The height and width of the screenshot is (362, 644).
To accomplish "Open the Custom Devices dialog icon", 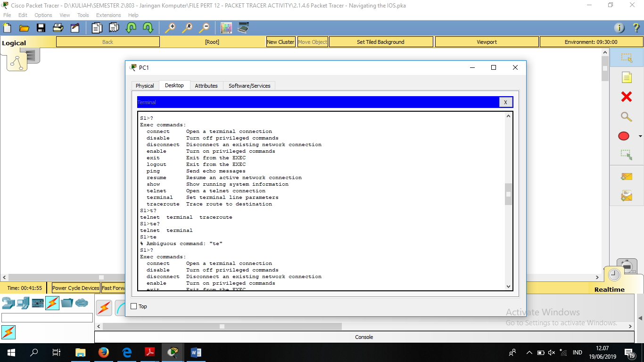I will tap(243, 28).
